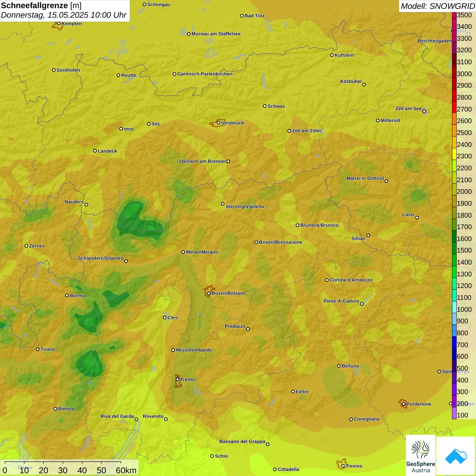The image size is (476, 476).
Task: Click the Mezzolombardo label
Action: click(x=194, y=350)
